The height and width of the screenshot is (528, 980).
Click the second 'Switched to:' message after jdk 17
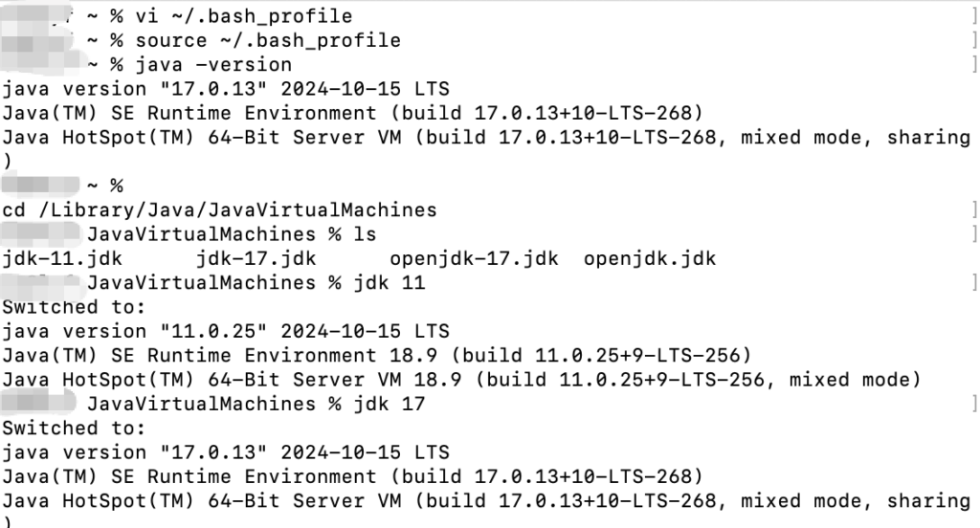tap(74, 428)
